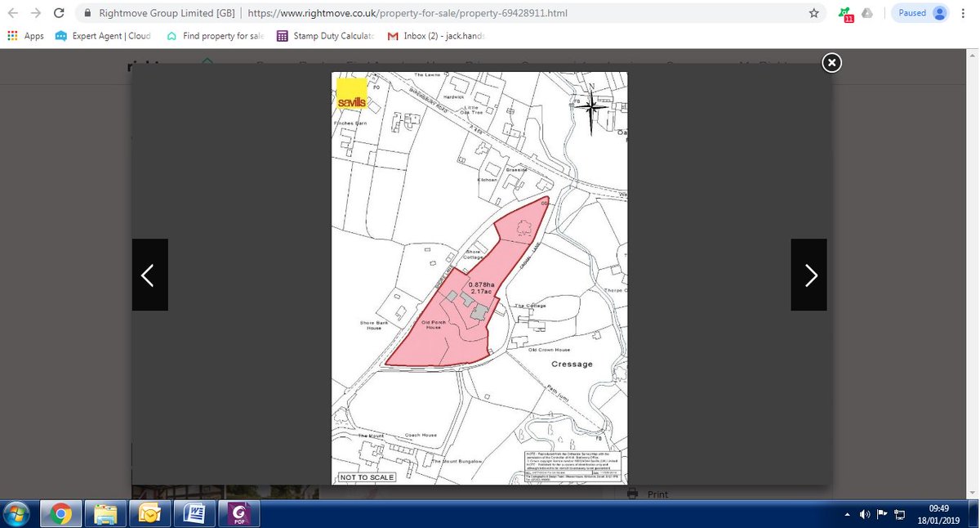This screenshot has height=528, width=980.
Task: Open Microsoft Word from the taskbar
Action: coord(196,514)
